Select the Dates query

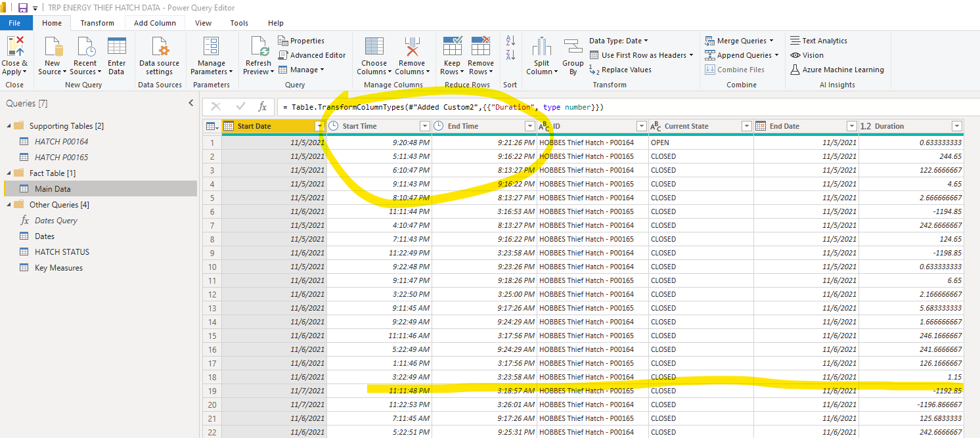coord(45,236)
